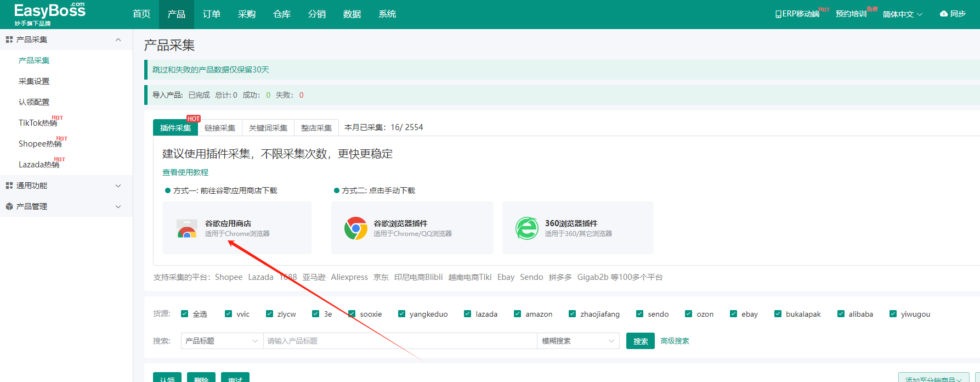980x382 pixels.
Task: Collapse the 产品采集 sidebar section
Action: click(x=118, y=40)
